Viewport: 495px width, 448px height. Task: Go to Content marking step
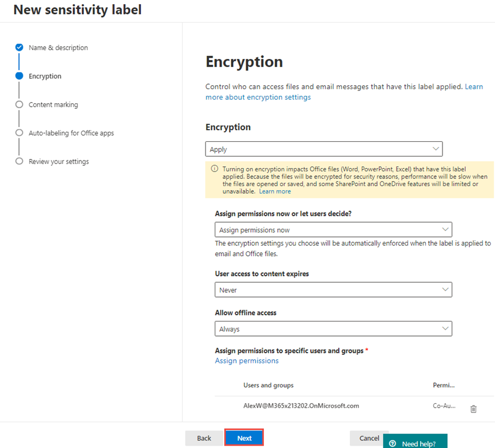(x=53, y=105)
